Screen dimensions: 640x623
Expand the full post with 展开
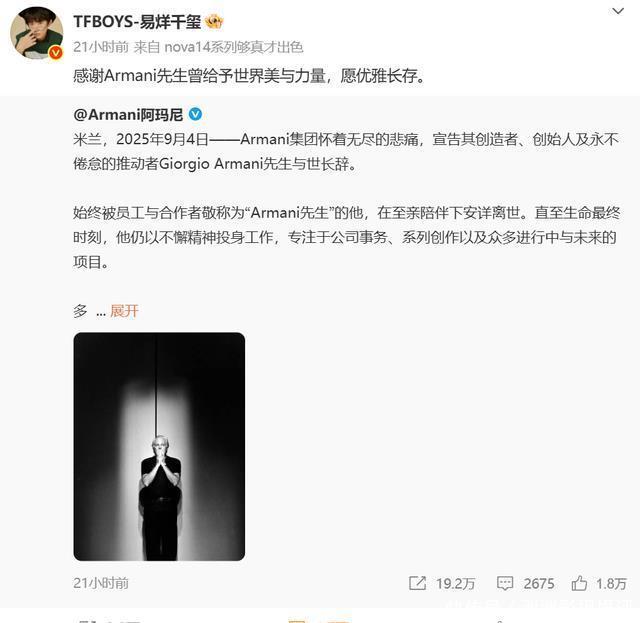point(124,311)
